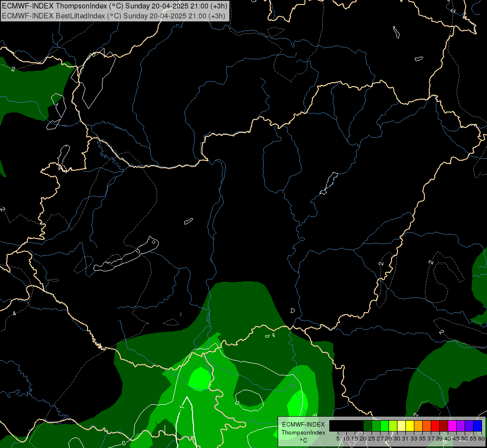487x448 pixels.
Task: Select the magenta 40–45 legend swatch
Action: [x=452, y=426]
